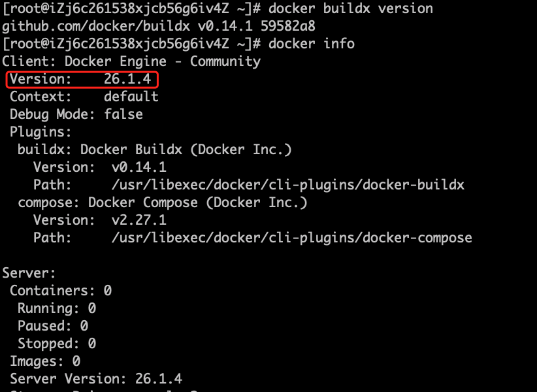
Task: Click the github.com/docker/buildx output line
Action: coord(159,26)
